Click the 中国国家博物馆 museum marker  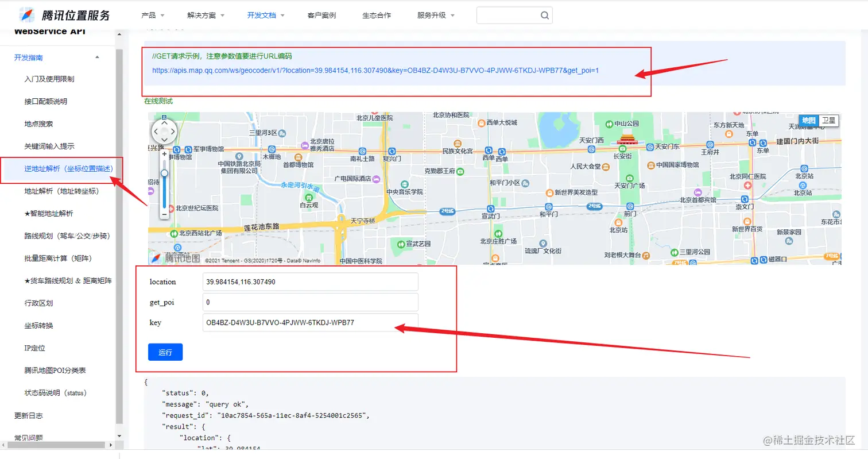(x=650, y=164)
